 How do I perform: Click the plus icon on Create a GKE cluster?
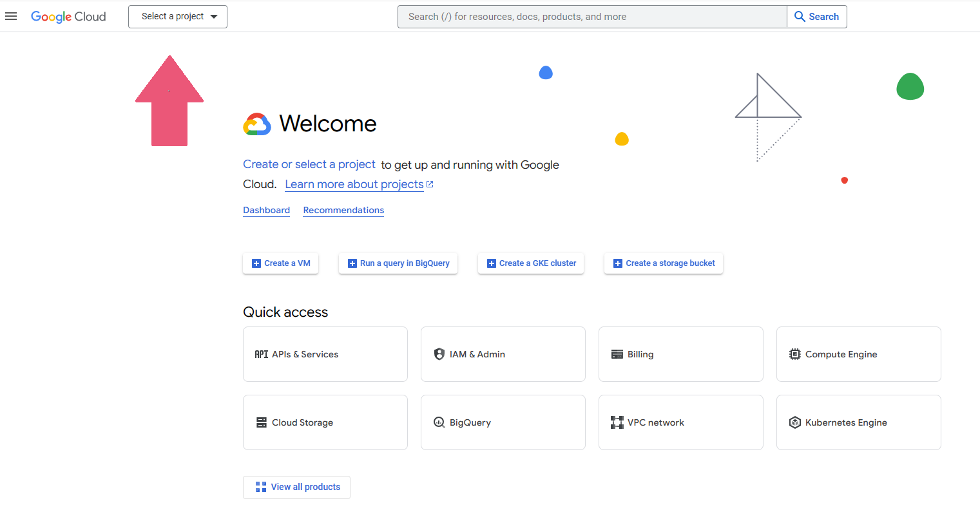(491, 263)
